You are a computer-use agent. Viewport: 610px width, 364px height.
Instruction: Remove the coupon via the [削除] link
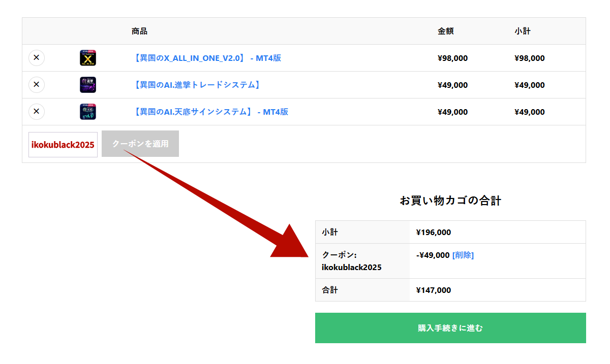[463, 255]
